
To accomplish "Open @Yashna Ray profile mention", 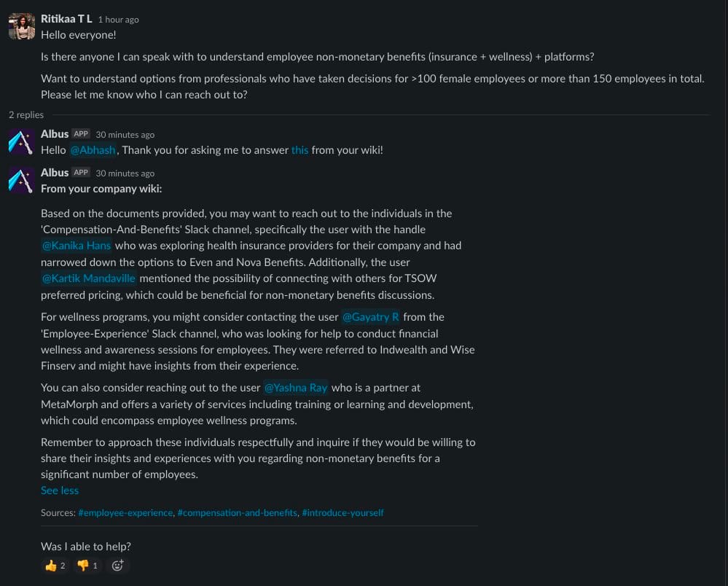I will (x=296, y=388).
